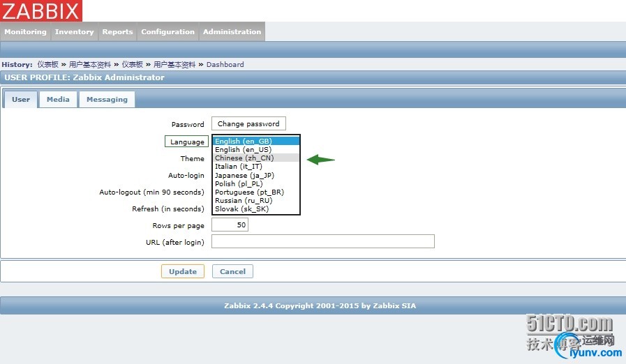Open first 用户基本资料 history link
This screenshot has width=626, height=364.
[90, 64]
